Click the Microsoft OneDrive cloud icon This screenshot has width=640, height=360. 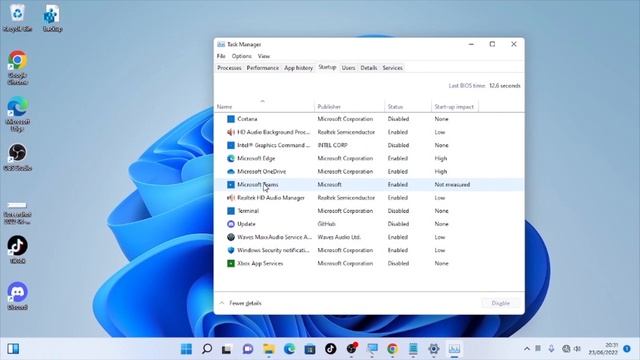coord(231,171)
